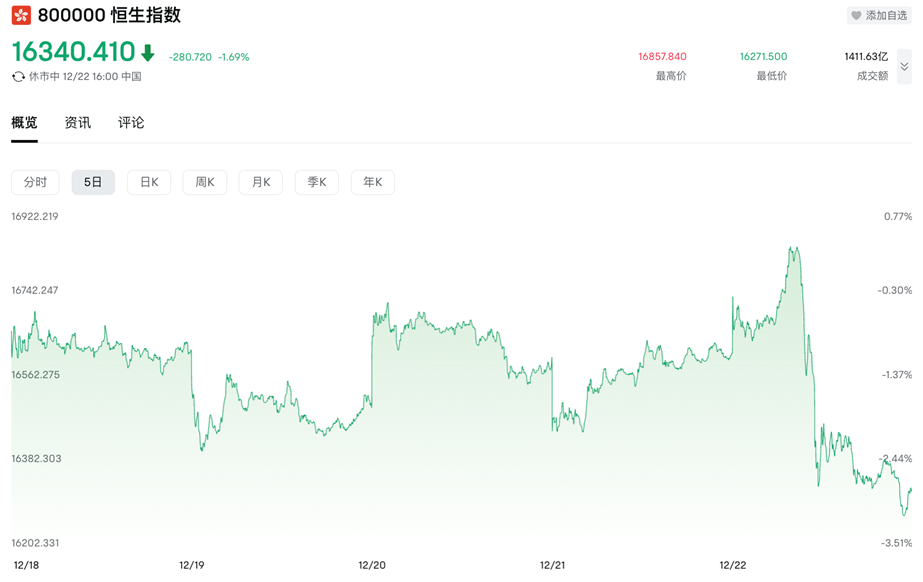Click the -0.30% percent axis label
The image size is (923, 582).
[895, 290]
